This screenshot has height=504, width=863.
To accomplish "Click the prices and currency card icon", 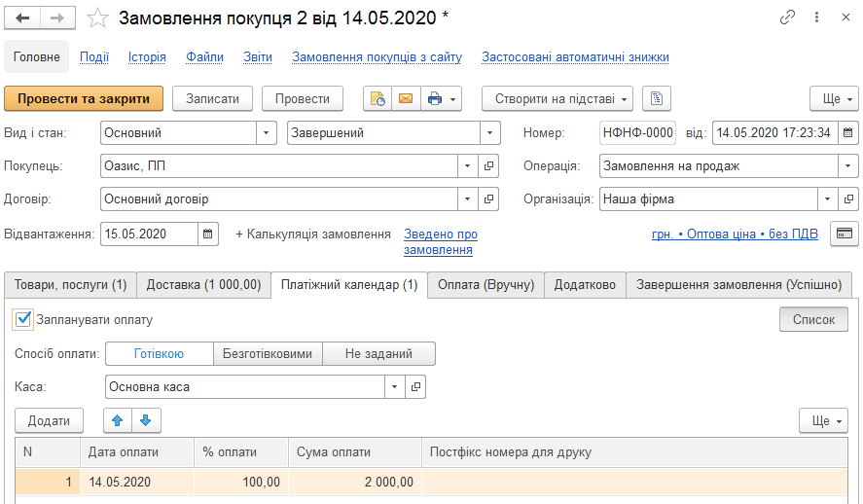I will click(845, 234).
